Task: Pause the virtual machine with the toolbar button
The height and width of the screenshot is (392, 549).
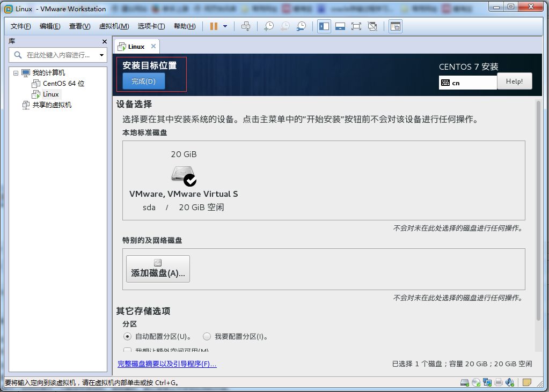Action: click(x=214, y=26)
